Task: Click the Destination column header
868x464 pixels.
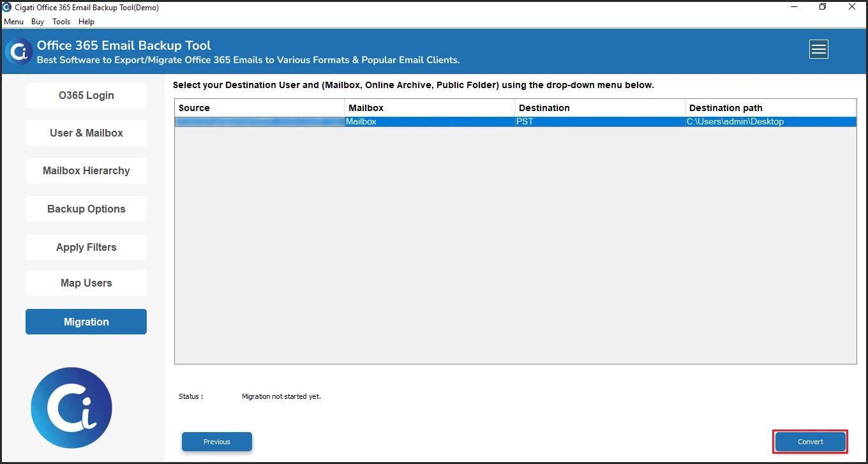Action: pyautogui.click(x=600, y=108)
